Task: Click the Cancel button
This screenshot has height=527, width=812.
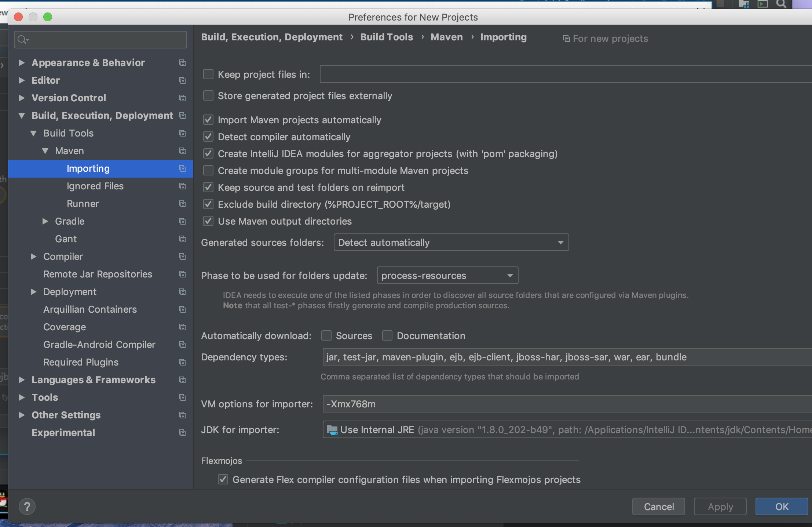Action: coord(658,506)
